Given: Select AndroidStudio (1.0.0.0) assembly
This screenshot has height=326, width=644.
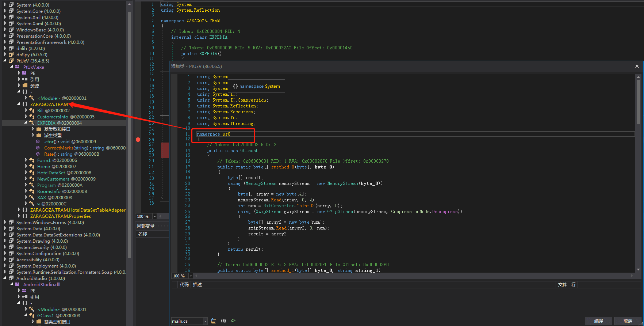Looking at the screenshot, I should coord(41,278).
